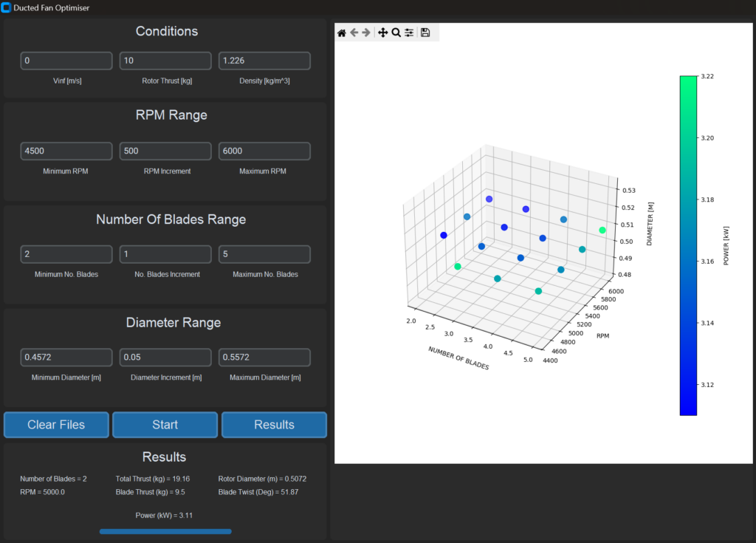Screen dimensions: 756x543
Task: Focus the Vinf input field
Action: pyautogui.click(x=66, y=61)
